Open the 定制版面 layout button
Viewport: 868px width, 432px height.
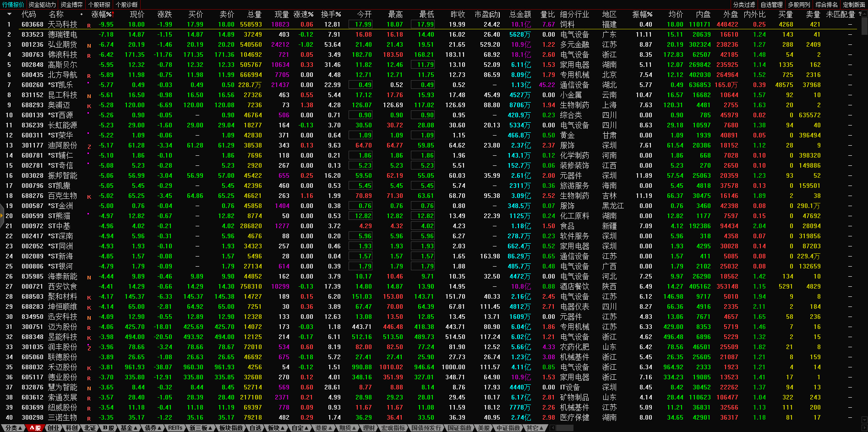[854, 5]
